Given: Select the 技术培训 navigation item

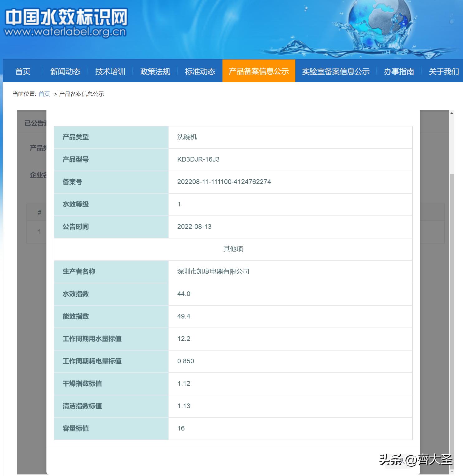Looking at the screenshot, I should (x=110, y=72).
